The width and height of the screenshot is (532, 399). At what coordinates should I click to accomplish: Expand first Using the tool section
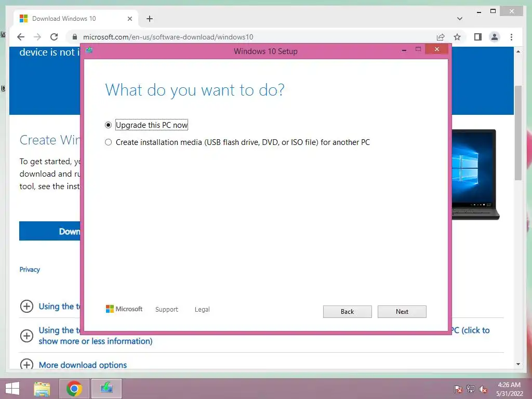click(x=26, y=307)
